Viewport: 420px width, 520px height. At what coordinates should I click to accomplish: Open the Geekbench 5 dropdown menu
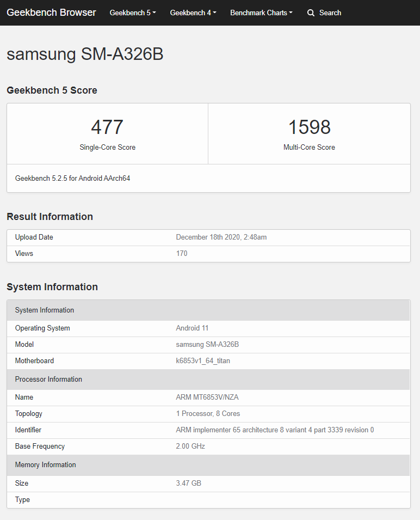point(132,13)
